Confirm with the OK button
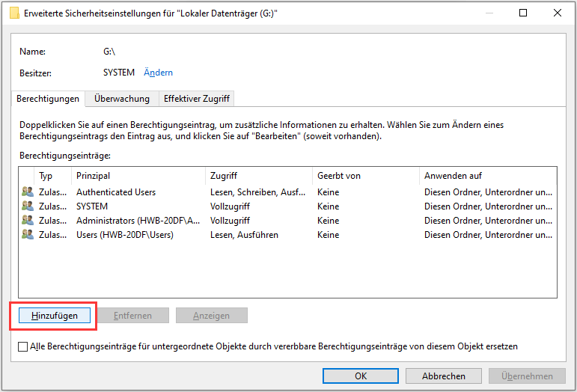Image resolution: width=577 pixels, height=392 pixels. pos(361,376)
